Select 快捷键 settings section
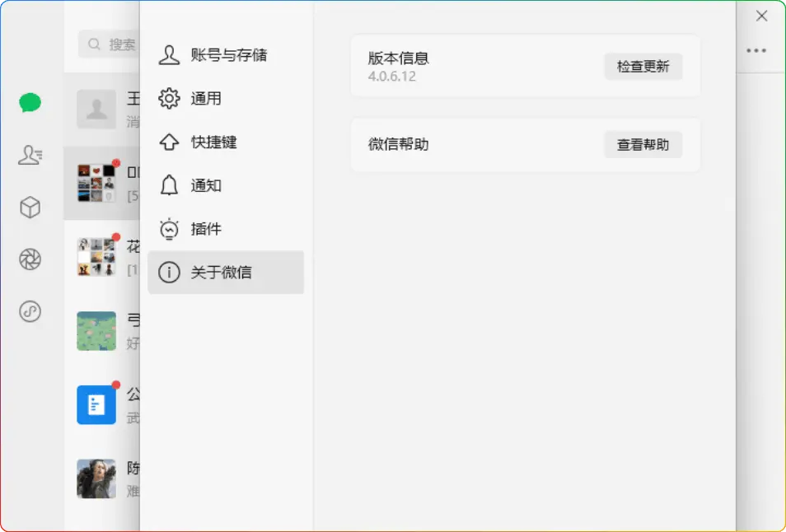The width and height of the screenshot is (786, 532). click(226, 142)
